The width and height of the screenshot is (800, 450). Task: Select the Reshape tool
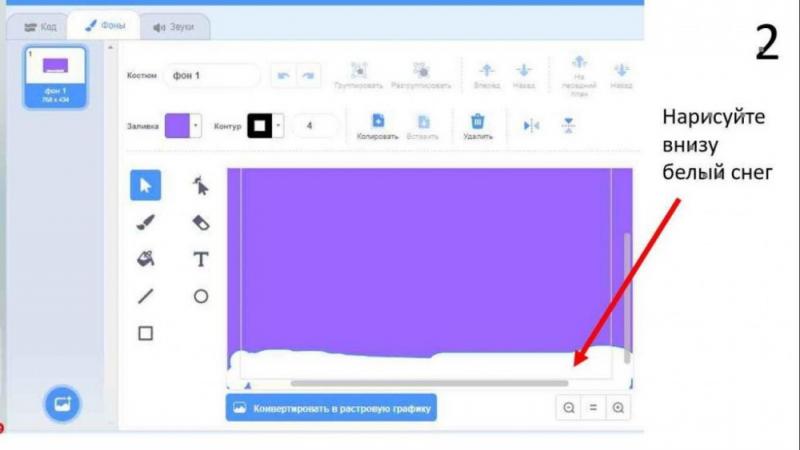coord(201,185)
